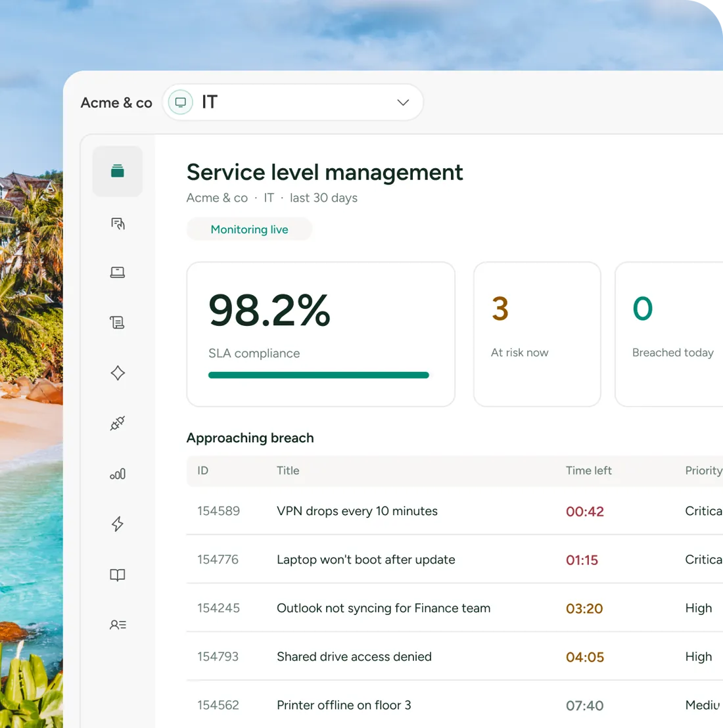This screenshot has width=723, height=728.
Task: Sort by the Time left column header
Action: [588, 470]
